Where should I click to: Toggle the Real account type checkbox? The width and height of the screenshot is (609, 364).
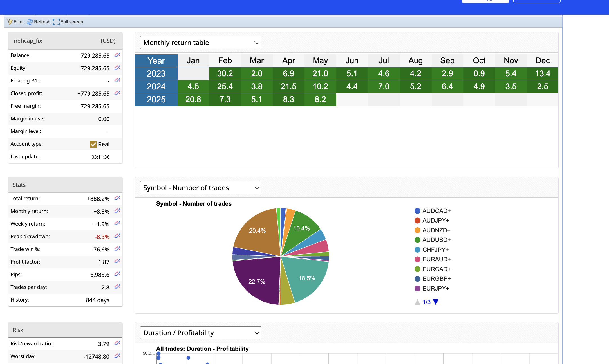coord(93,144)
